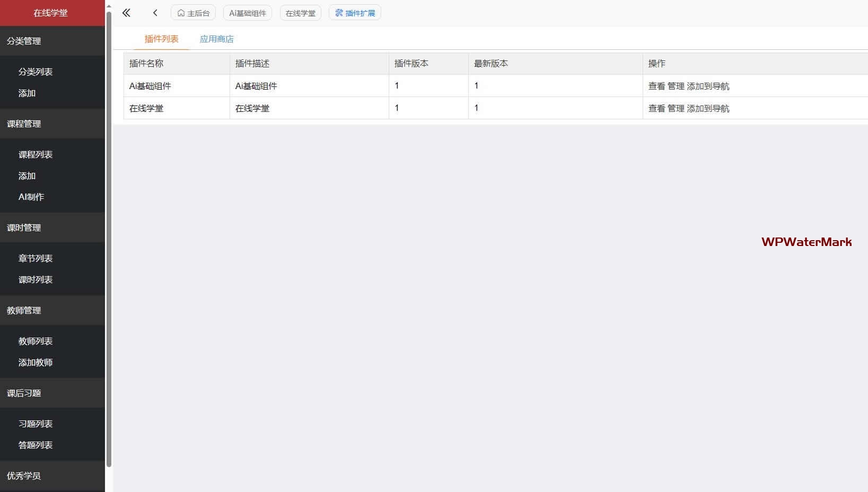The height and width of the screenshot is (492, 868).
Task: Click 查看 for the Ai基础组件 plugin
Action: (656, 86)
